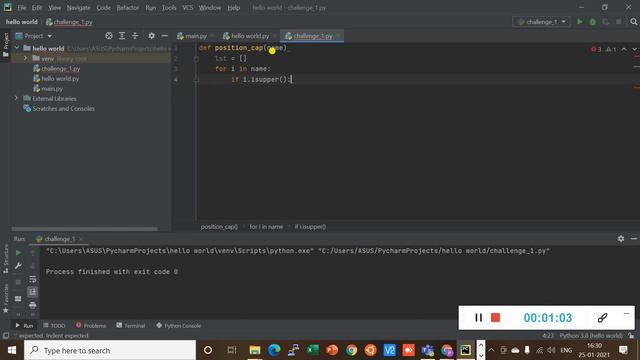Expand the venv folder

[25, 58]
